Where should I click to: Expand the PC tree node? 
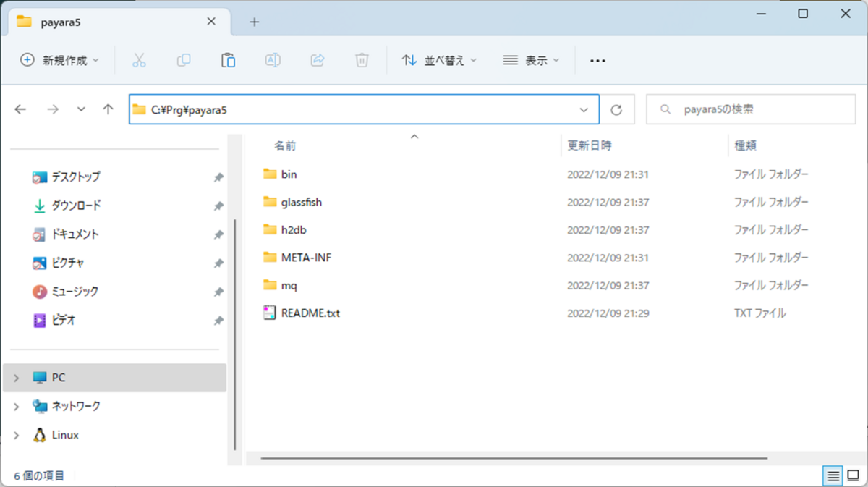point(17,378)
